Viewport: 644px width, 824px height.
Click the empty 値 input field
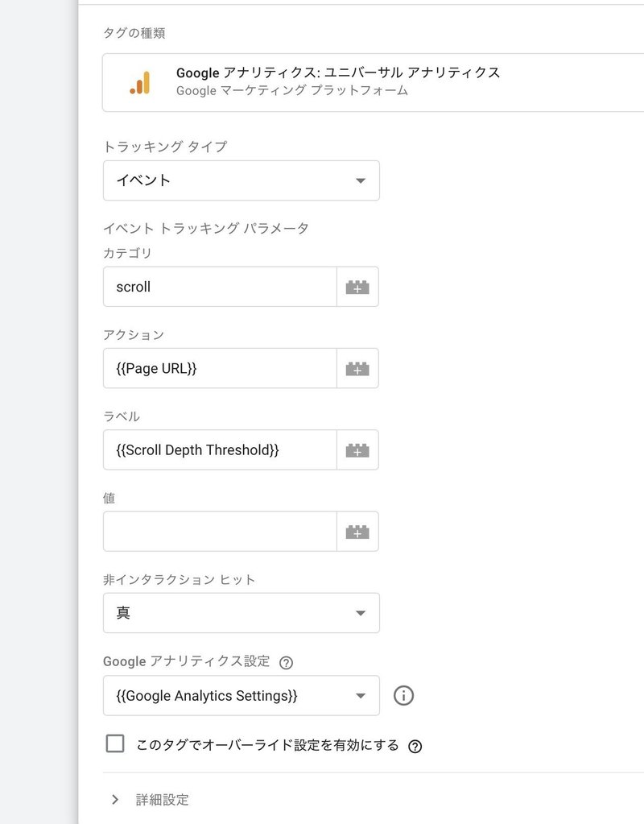coord(217,531)
